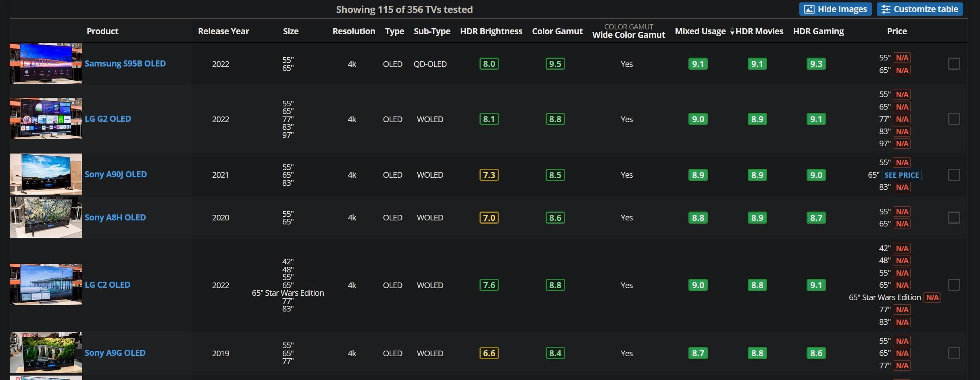The height and width of the screenshot is (380, 980).
Task: Open the Sony A90J OLED review link
Action: [116, 174]
